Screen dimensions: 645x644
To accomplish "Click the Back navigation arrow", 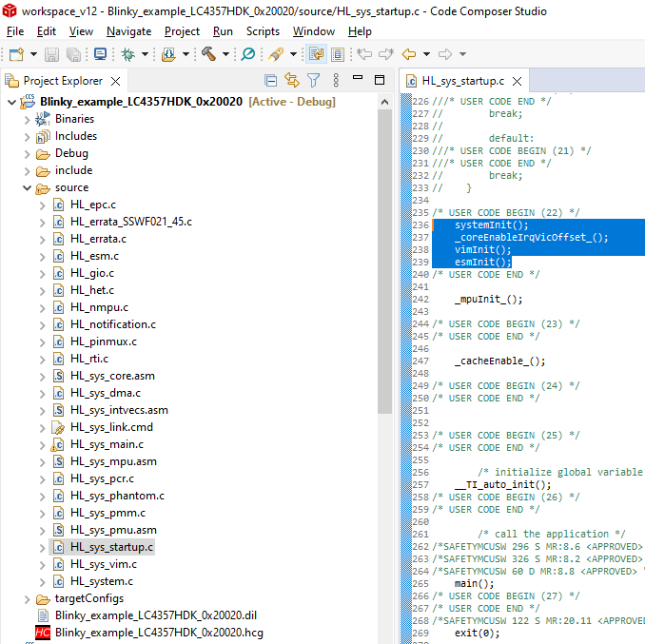I will pyautogui.click(x=409, y=54).
